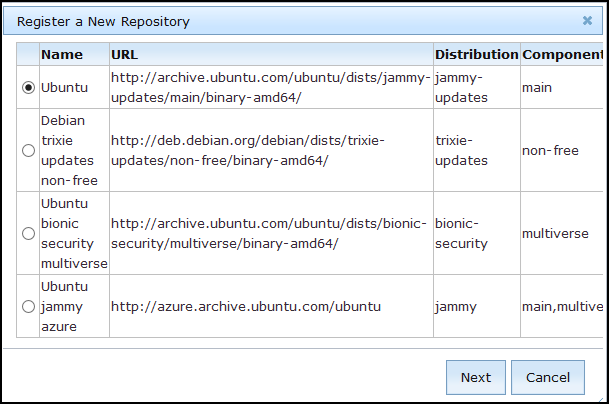Image resolution: width=609 pixels, height=404 pixels.
Task: Select the Debian trixie updates non-free radio button
Action: pos(28,150)
